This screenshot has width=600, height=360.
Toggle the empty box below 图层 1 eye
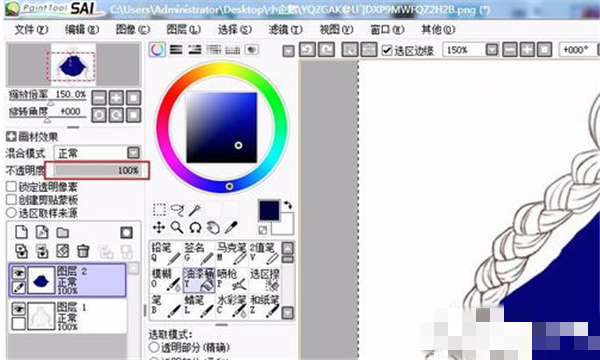19,323
